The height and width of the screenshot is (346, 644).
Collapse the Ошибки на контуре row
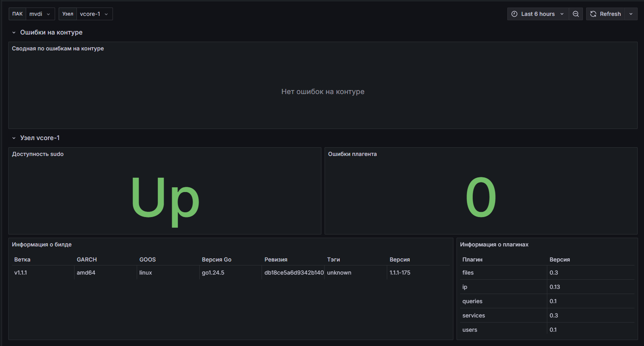pyautogui.click(x=14, y=33)
